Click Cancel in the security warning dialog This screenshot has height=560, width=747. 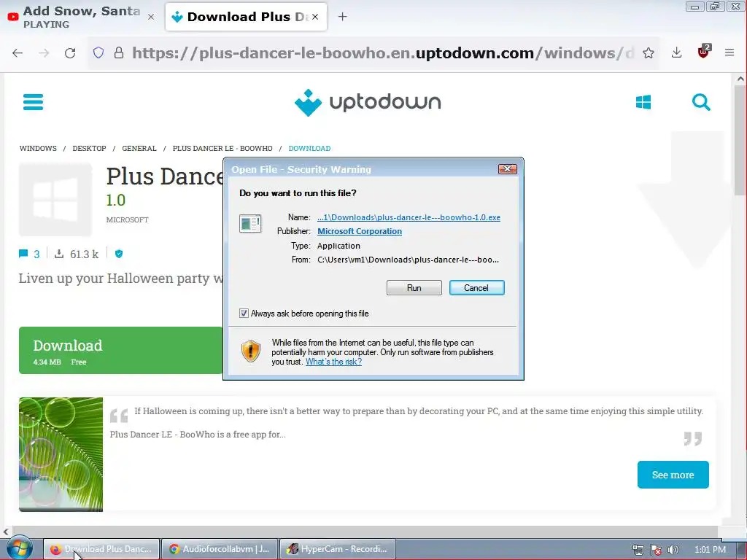pos(476,287)
